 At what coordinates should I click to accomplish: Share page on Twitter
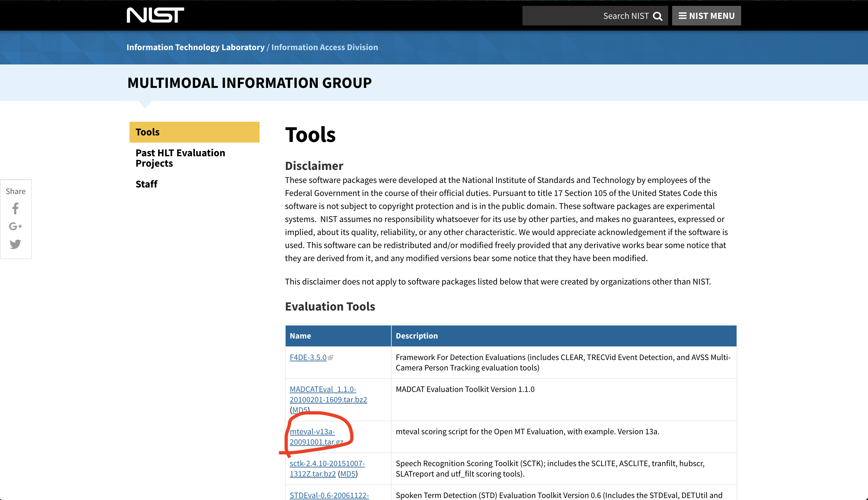pos(15,244)
